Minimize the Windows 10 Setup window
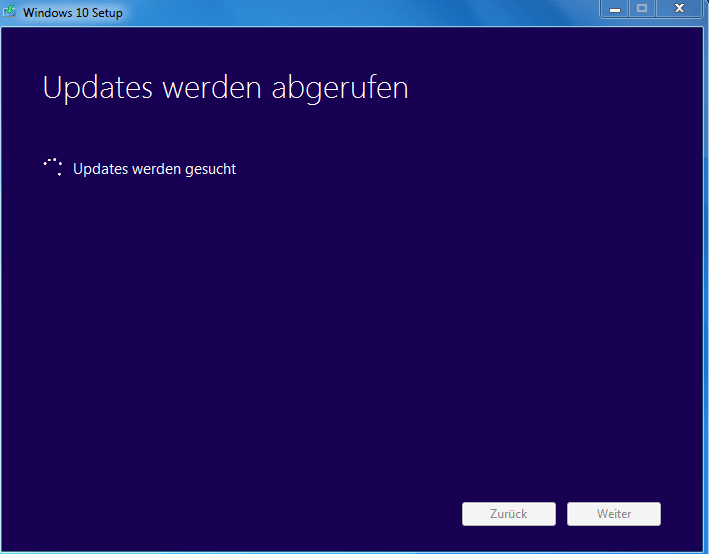Image resolution: width=709 pixels, height=554 pixels. 614,9
